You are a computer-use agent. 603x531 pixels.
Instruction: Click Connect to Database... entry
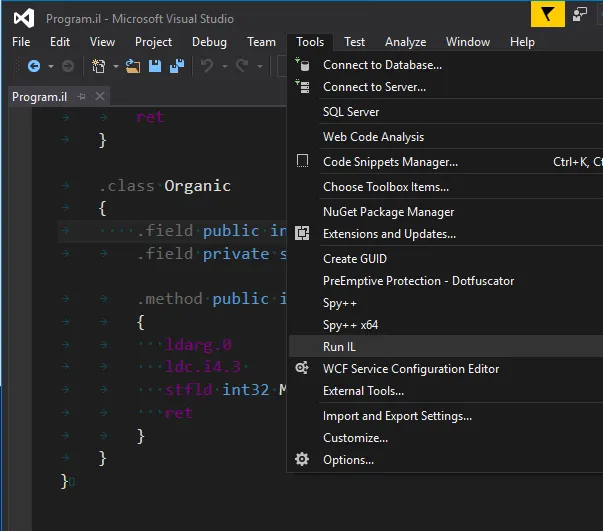(382, 65)
